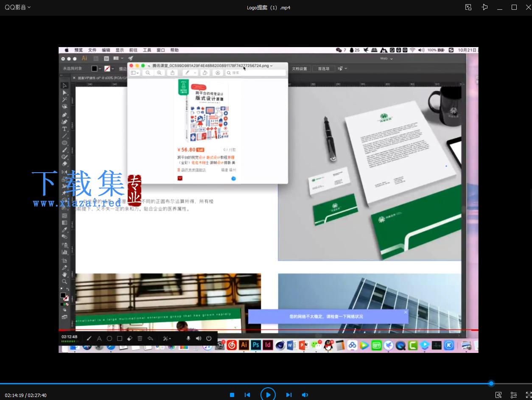Viewport: 532px width, 400px height.
Task: Click the Preview 搜索 search field
Action: (255, 73)
